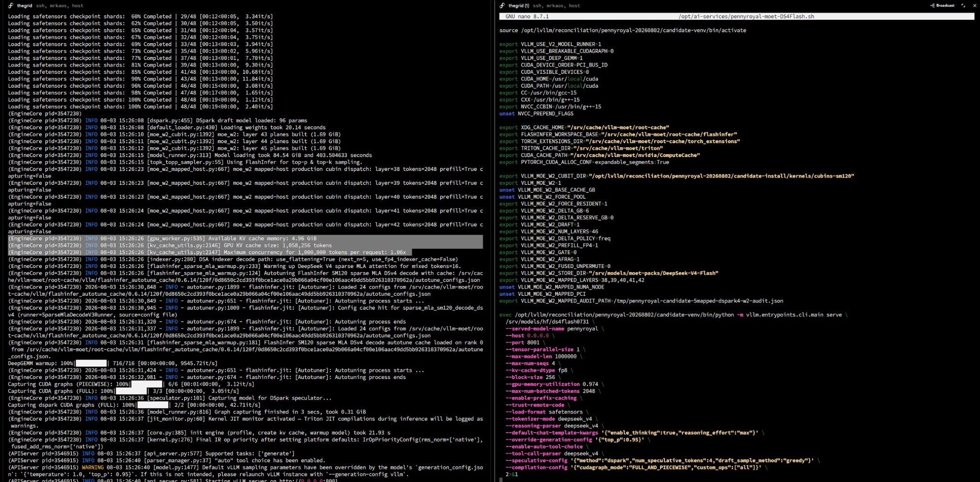Click the VLLM_MOE_W2_DELTA_GB=6 line

pos(544,211)
